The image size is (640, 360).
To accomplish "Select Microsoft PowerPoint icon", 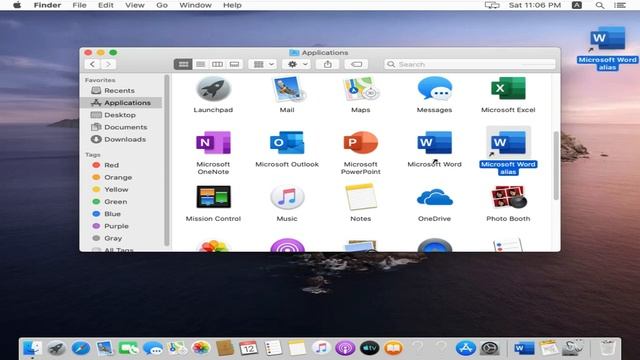I will pyautogui.click(x=361, y=143).
